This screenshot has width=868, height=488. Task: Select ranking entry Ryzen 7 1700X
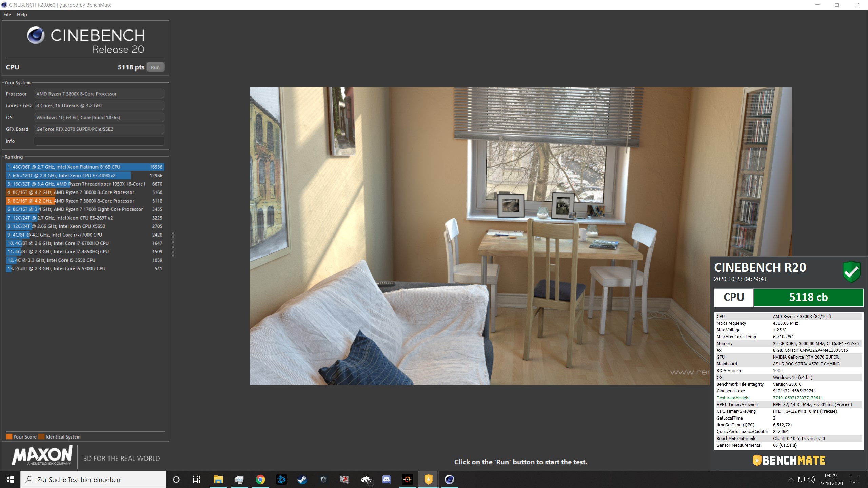click(85, 209)
